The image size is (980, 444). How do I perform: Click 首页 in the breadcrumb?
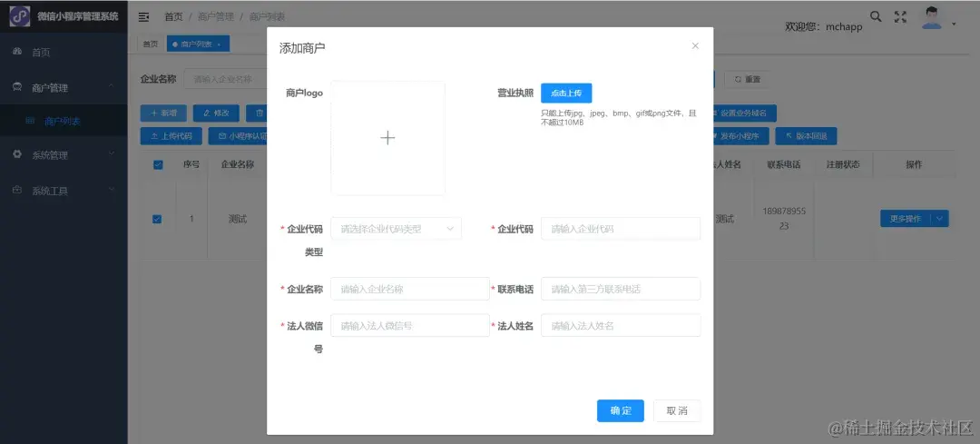pyautogui.click(x=173, y=17)
